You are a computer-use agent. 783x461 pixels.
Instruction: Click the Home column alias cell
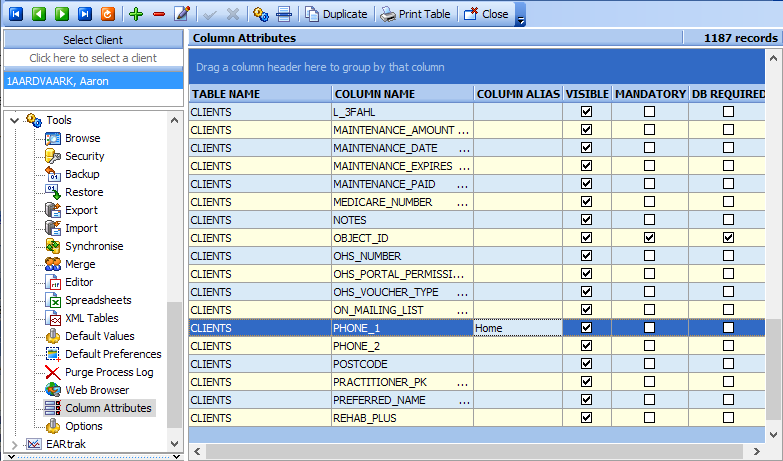point(517,327)
